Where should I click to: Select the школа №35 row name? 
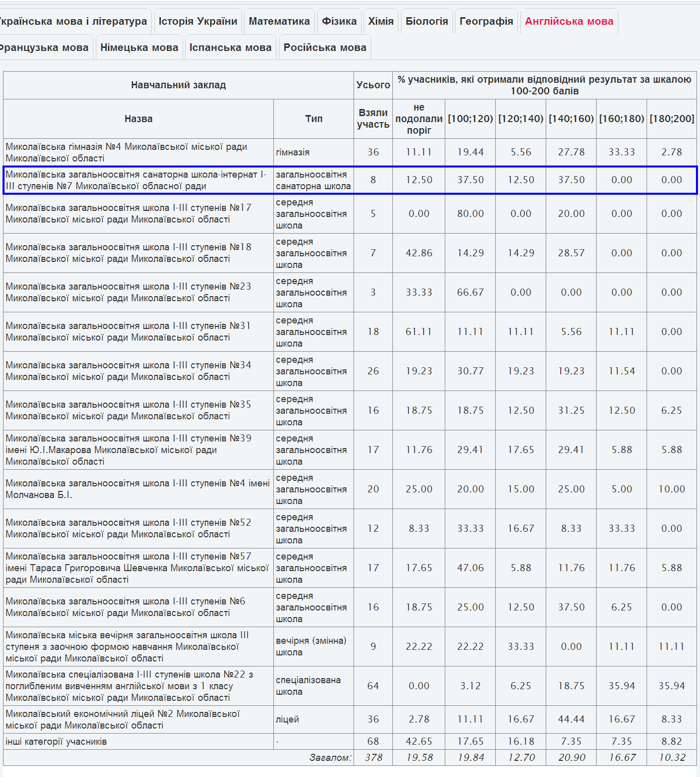coord(128,410)
